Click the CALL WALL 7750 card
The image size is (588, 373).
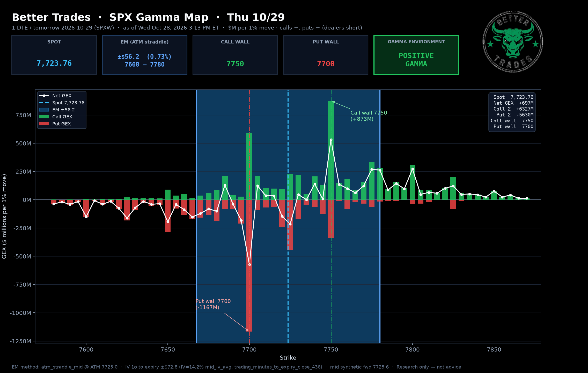[235, 55]
